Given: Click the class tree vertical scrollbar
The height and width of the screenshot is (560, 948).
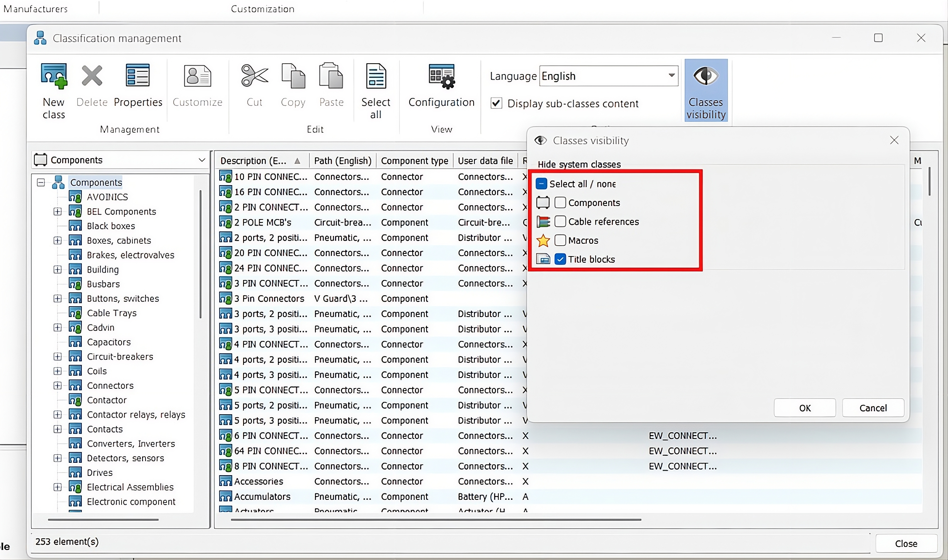Looking at the screenshot, I should click(x=201, y=254).
